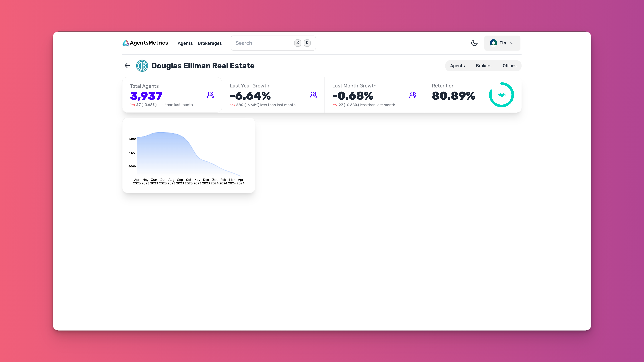Click the high retention ring gauge
Image resolution: width=644 pixels, height=362 pixels.
(501, 95)
